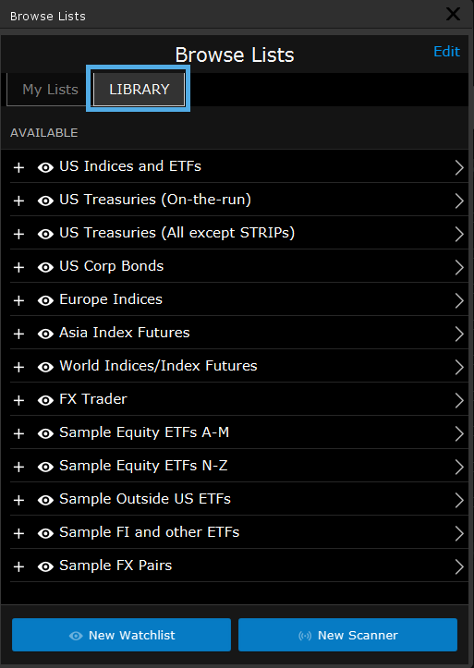The width and height of the screenshot is (474, 668).
Task: Switch to the My Lists tab
Action: coord(50,89)
